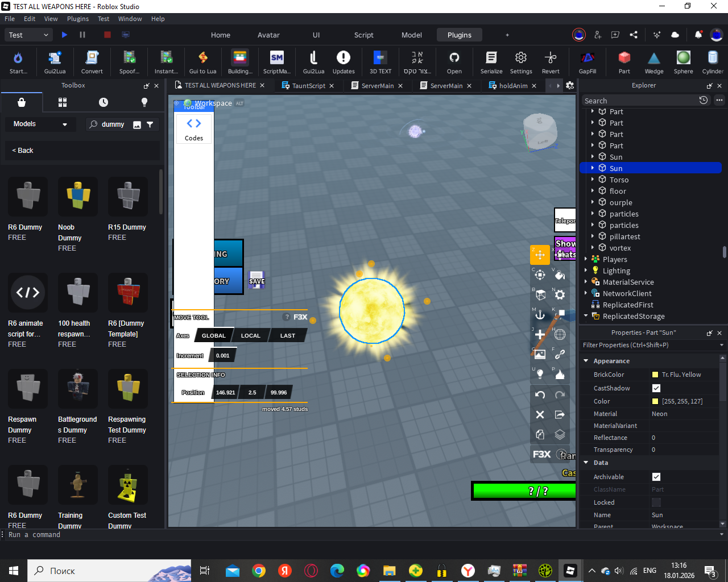Open the Models category dropdown
The image size is (728, 582).
[40, 124]
